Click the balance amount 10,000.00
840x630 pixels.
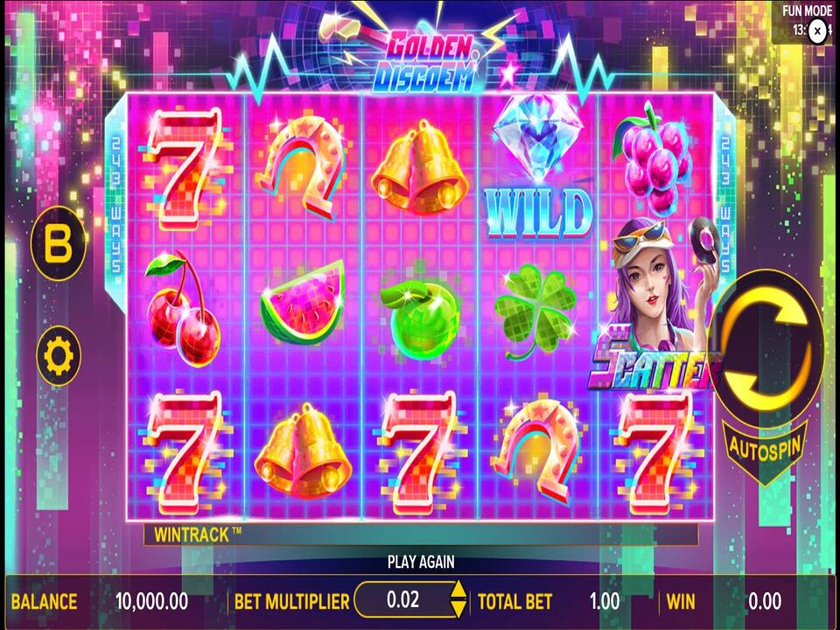pyautogui.click(x=151, y=601)
